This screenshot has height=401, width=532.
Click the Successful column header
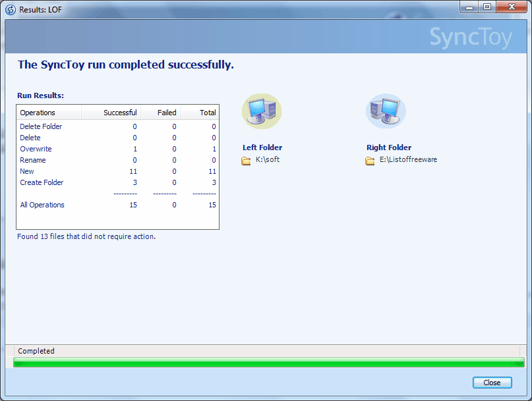click(111, 113)
